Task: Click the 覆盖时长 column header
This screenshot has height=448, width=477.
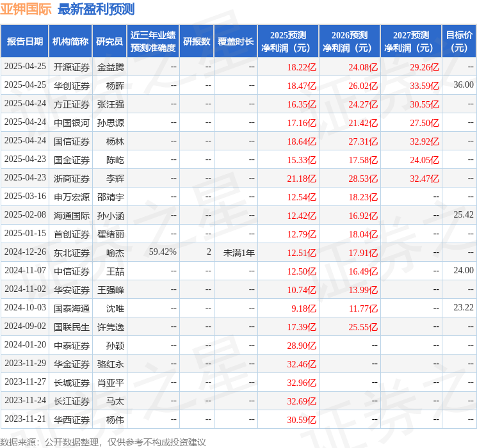Action: [x=236, y=42]
